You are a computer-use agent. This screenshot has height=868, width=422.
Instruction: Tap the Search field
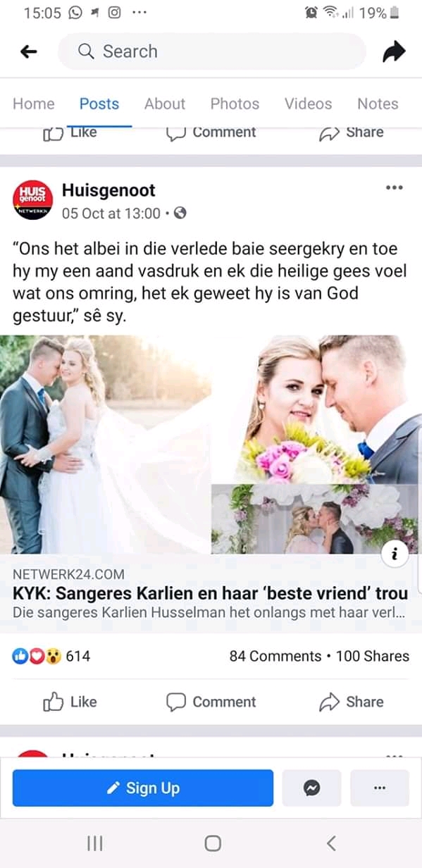pos(212,51)
